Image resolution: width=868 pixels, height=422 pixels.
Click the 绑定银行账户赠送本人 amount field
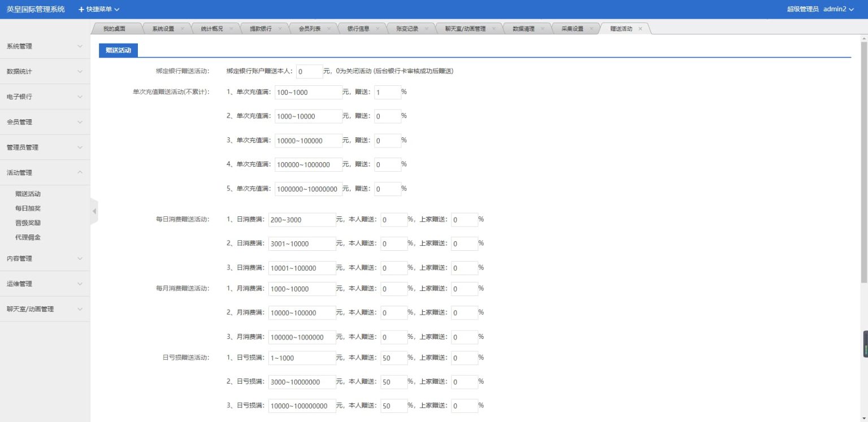pyautogui.click(x=310, y=72)
